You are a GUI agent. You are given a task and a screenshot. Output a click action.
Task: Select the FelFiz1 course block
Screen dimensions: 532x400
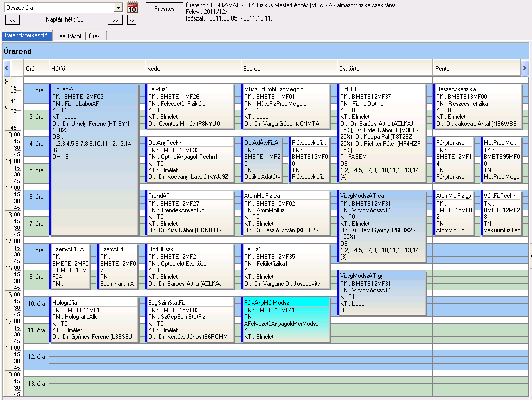[286, 266]
